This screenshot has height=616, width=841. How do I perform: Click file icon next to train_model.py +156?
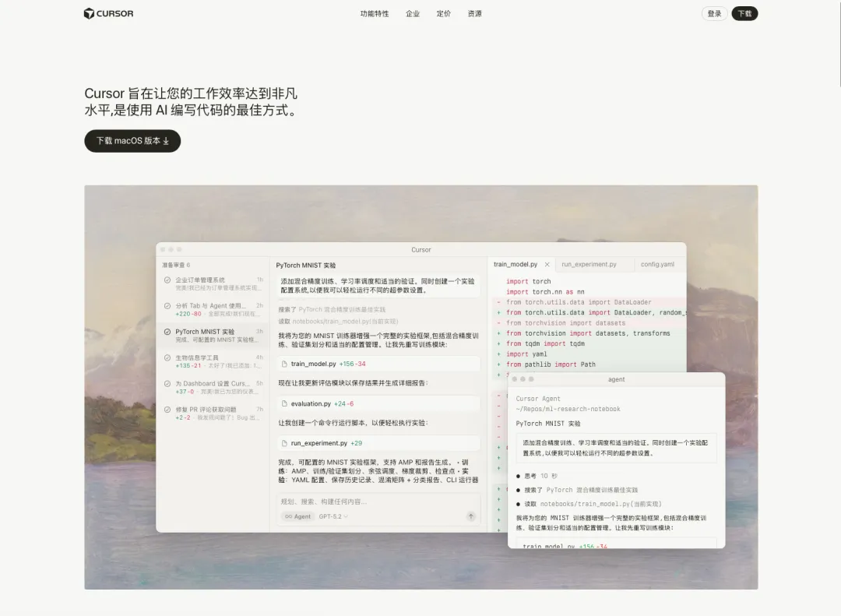click(x=284, y=364)
